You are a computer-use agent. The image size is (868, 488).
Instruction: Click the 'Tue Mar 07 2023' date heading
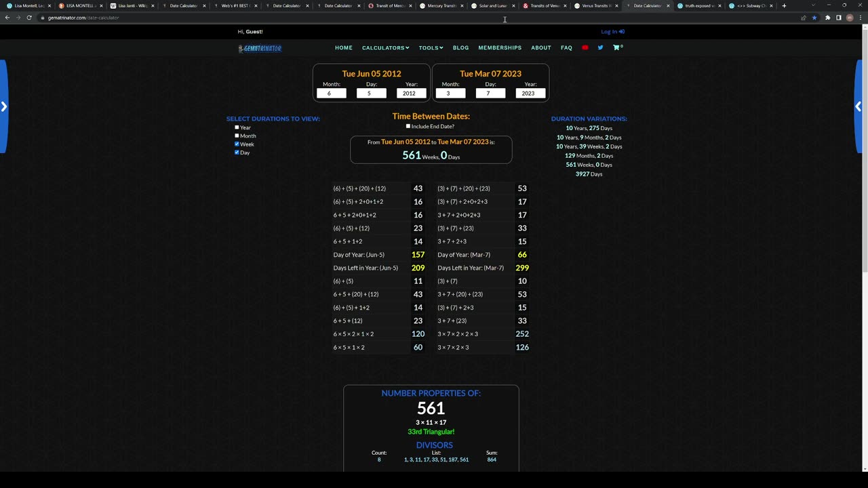pos(490,73)
